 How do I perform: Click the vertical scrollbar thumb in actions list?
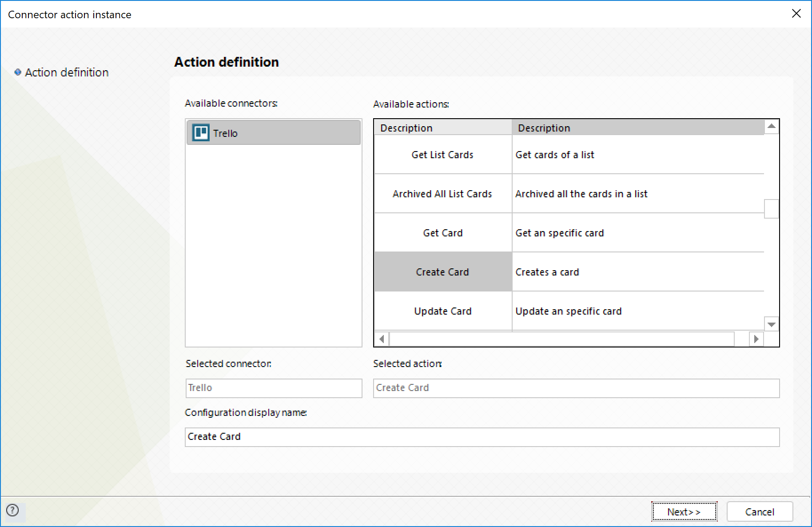coord(772,209)
